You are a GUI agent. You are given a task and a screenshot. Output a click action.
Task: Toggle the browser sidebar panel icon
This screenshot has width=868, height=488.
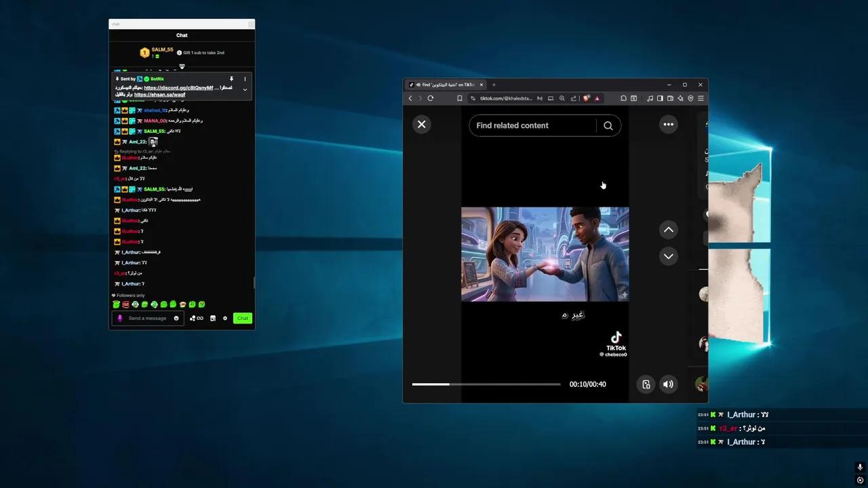[x=660, y=98]
